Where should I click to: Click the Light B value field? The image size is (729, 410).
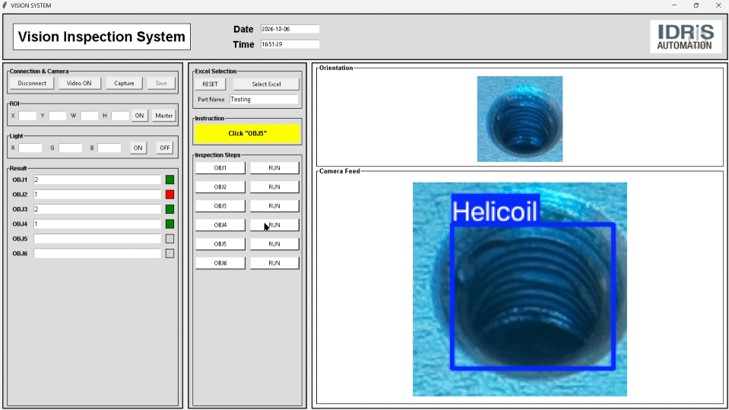(x=110, y=148)
